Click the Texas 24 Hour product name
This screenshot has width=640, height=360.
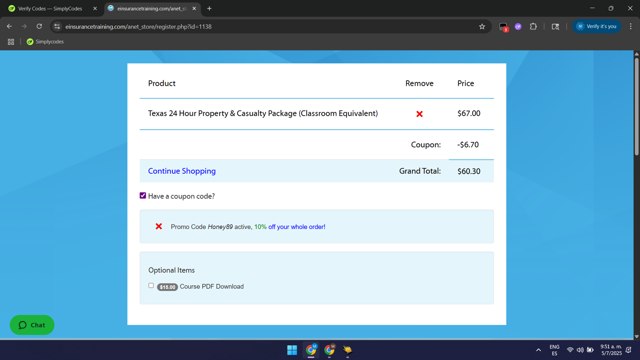(263, 113)
